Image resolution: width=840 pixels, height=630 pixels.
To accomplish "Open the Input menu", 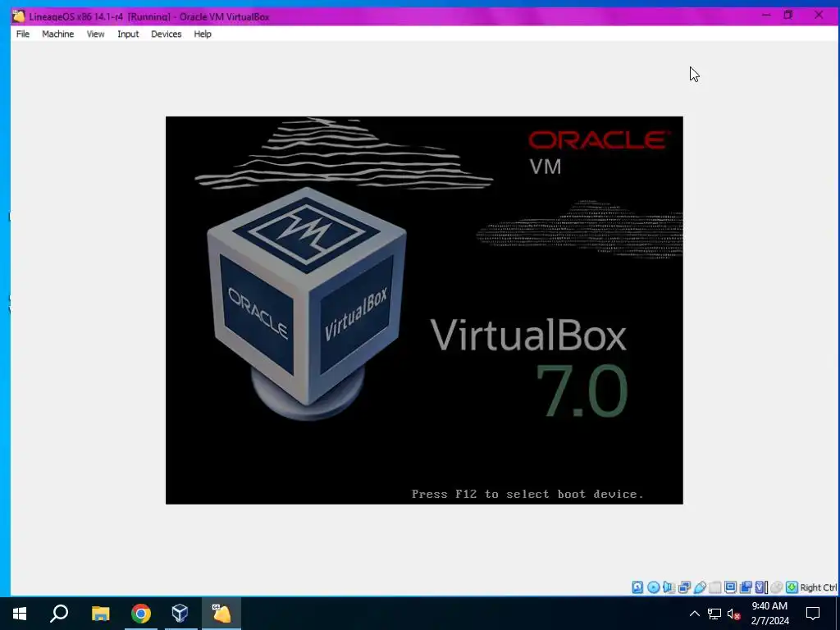I will click(128, 34).
